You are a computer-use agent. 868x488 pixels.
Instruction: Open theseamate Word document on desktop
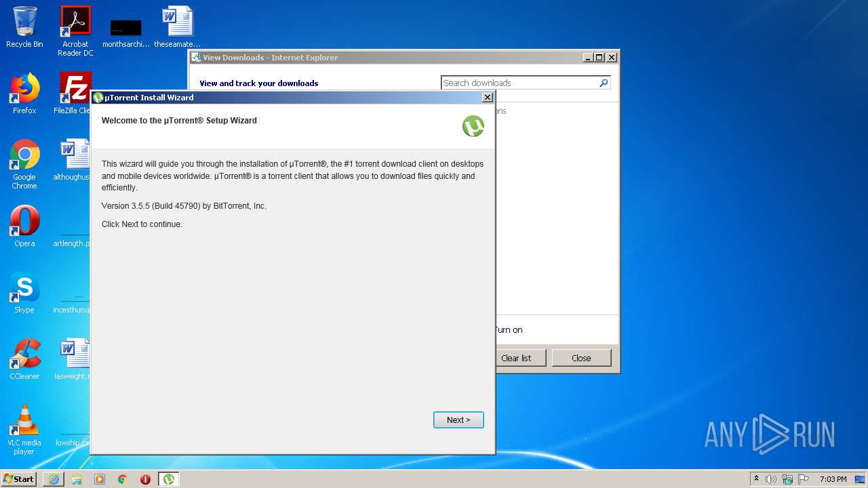178,27
